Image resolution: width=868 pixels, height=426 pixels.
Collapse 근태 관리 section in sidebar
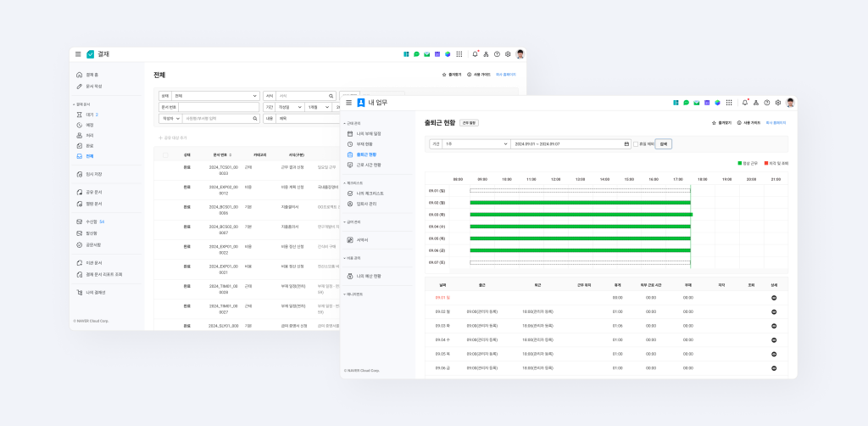point(346,123)
